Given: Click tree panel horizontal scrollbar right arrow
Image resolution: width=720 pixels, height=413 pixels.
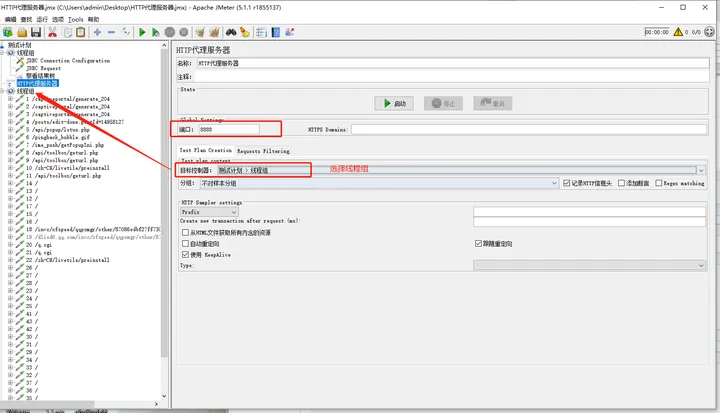Looking at the screenshot, I should click(156, 404).
